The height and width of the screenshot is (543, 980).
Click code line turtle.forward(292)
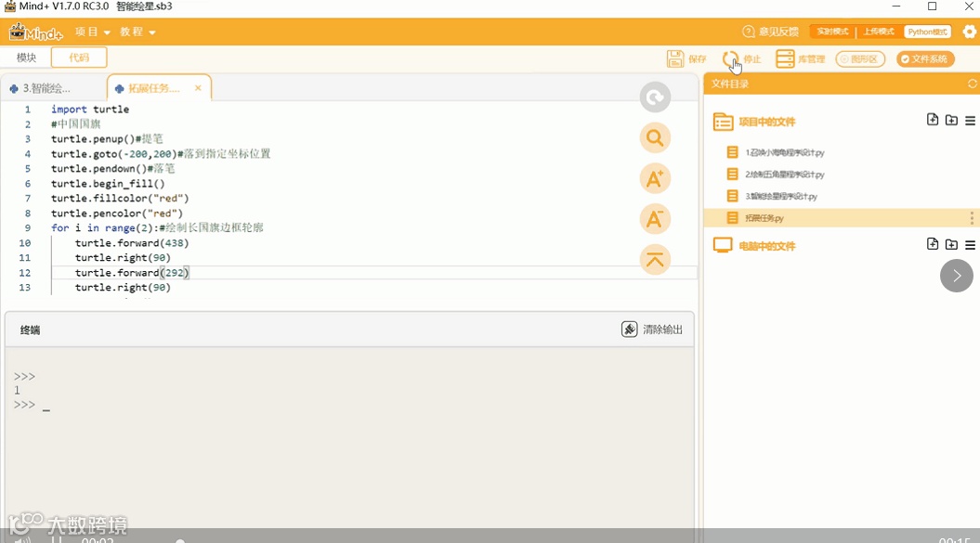coord(132,273)
